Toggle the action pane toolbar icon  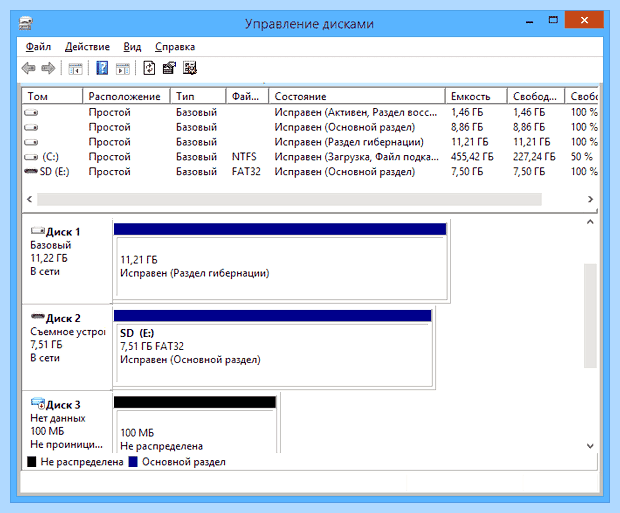[123, 69]
